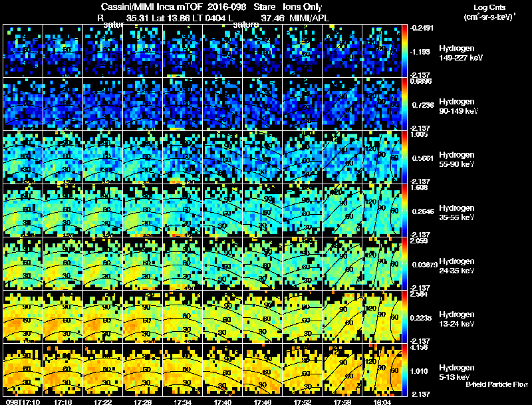Image resolution: width=532 pixels, height=405 pixels.
Task: Click the '17:34' time label
Action: [x=182, y=402]
